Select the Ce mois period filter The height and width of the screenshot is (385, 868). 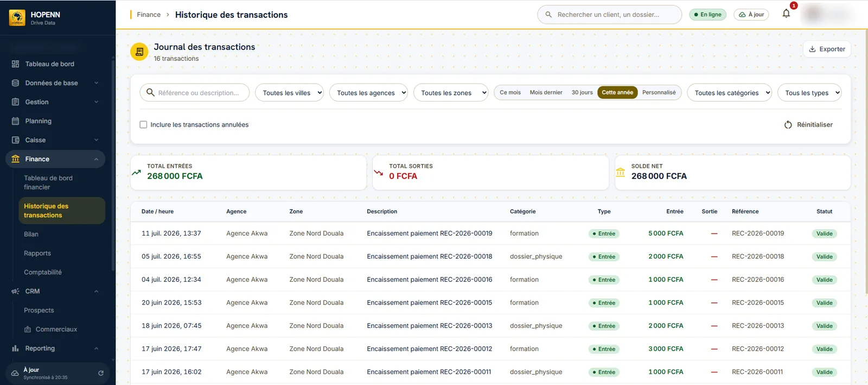(510, 92)
